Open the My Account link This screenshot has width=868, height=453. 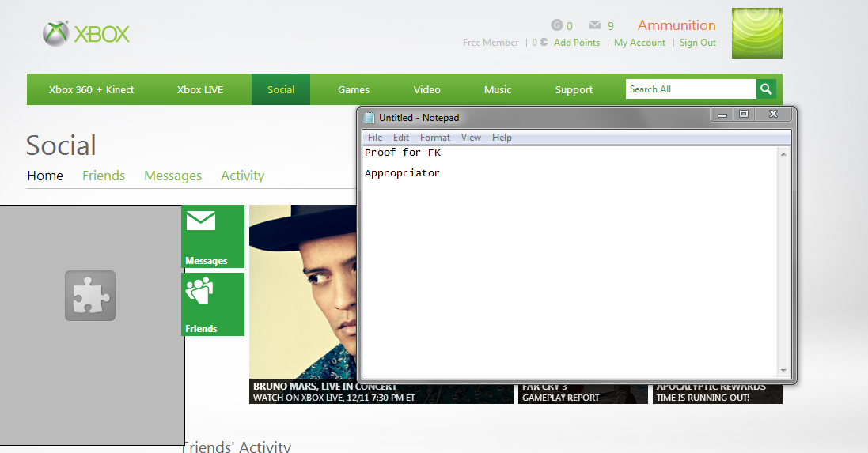[639, 43]
